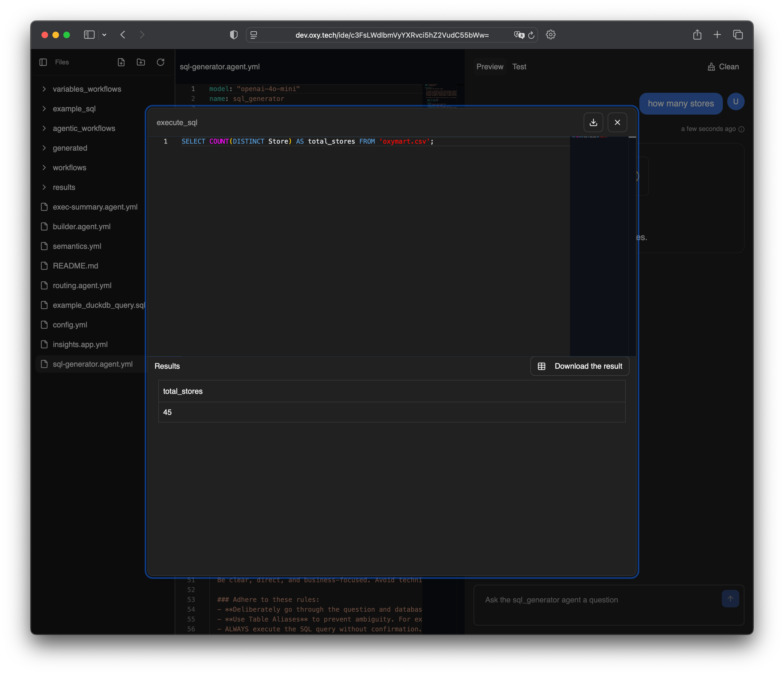Image resolution: width=784 pixels, height=675 pixels.
Task: Open config.yml in file tree
Action: tap(70, 325)
